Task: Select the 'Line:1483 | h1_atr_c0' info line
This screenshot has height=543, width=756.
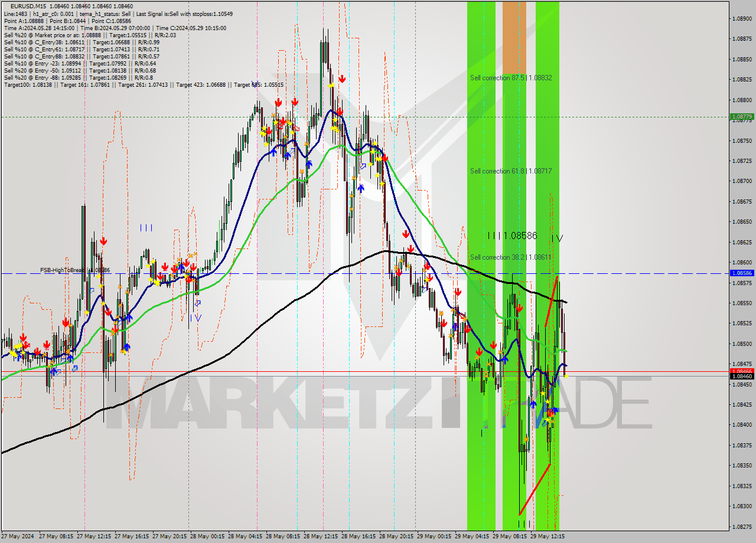Action: (x=118, y=14)
